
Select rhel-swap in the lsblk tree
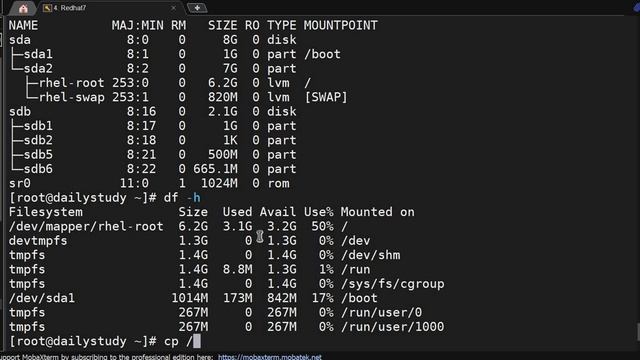point(71,97)
